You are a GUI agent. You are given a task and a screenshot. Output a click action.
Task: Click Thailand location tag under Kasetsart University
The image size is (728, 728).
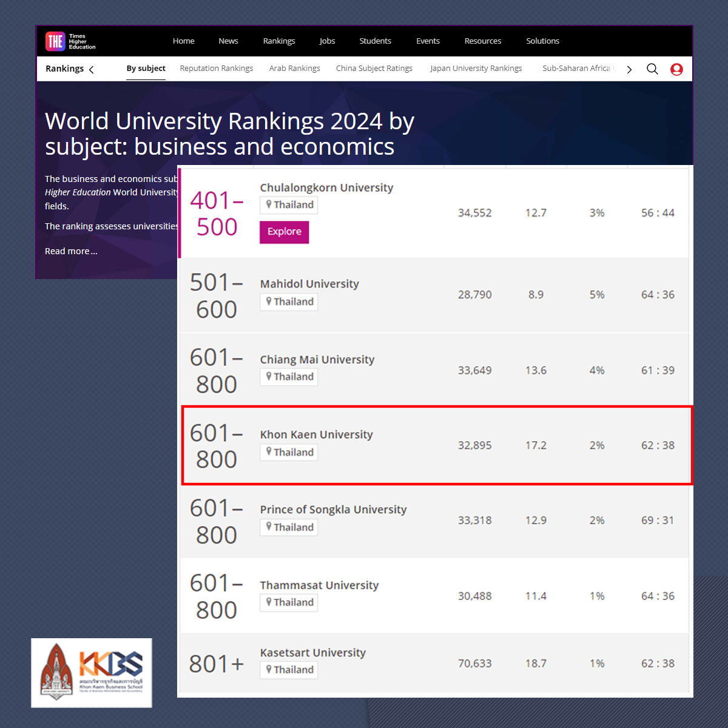[x=289, y=670]
